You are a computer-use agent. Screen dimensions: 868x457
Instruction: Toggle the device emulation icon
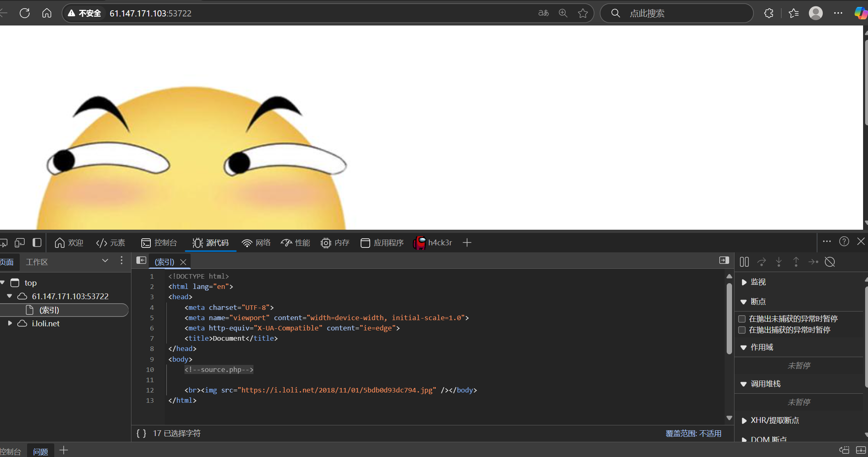(x=19, y=243)
